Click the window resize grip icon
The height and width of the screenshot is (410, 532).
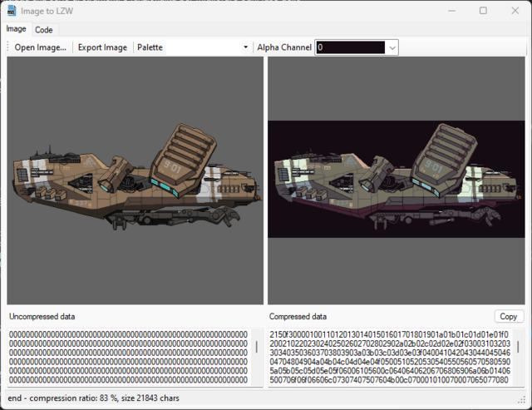tap(522, 400)
